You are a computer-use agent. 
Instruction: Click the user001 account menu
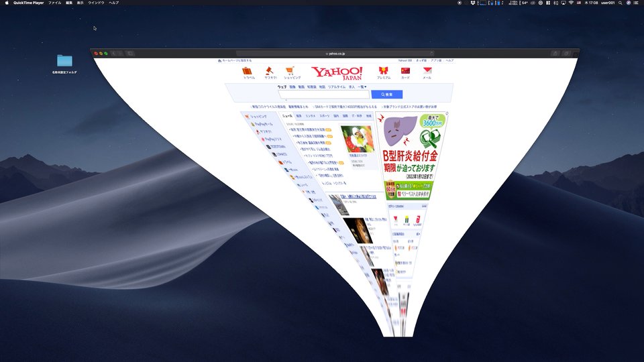(608, 3)
